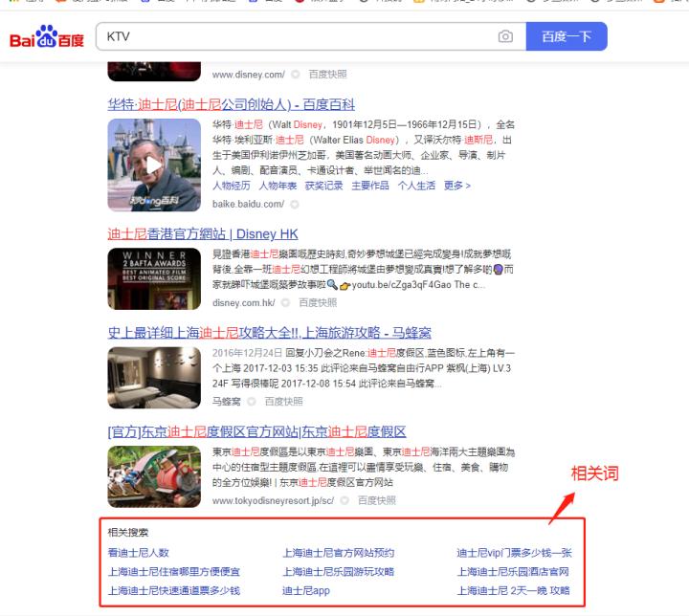Image resolution: width=689 pixels, height=616 pixels.
Task: Click the 相关搜索 heading text
Action: click(128, 532)
